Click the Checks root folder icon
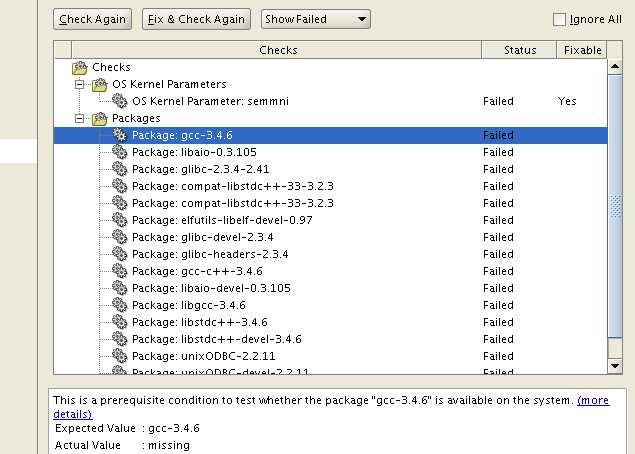The image size is (635, 454). 80,68
